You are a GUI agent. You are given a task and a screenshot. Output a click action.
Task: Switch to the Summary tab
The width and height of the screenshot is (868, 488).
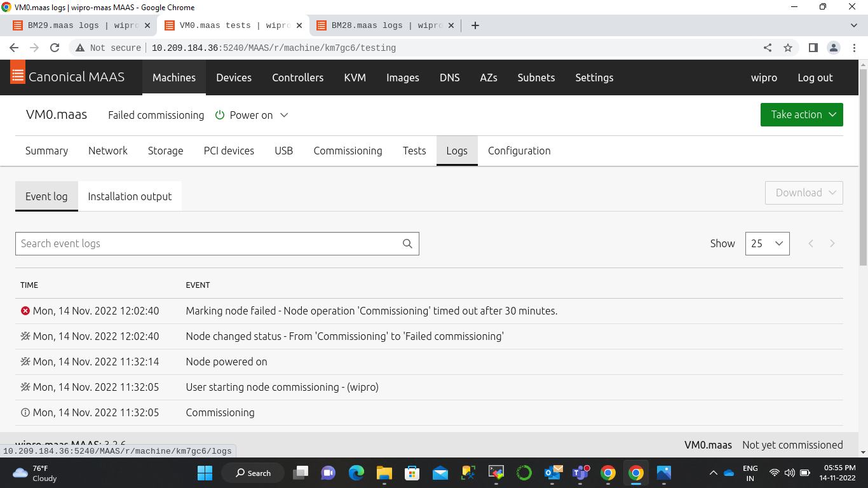click(x=46, y=151)
